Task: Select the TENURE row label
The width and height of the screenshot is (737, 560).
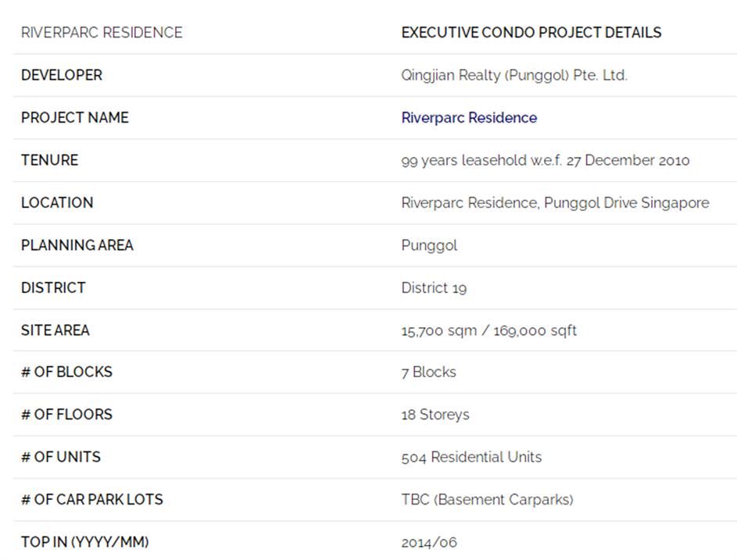Action: tap(50, 160)
